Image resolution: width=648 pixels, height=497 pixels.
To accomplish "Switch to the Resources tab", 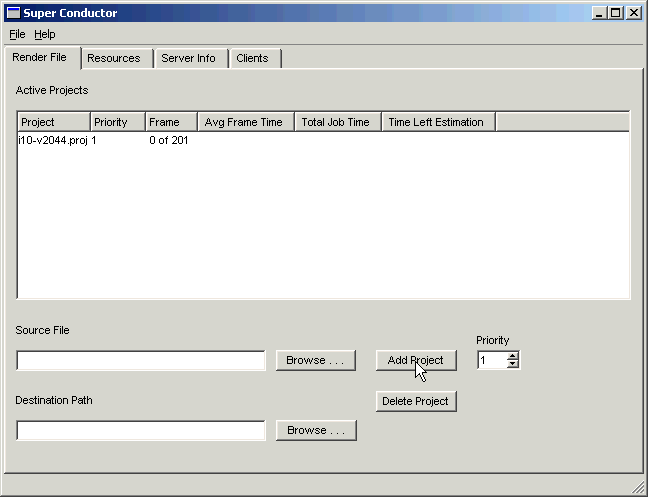I will [x=114, y=58].
